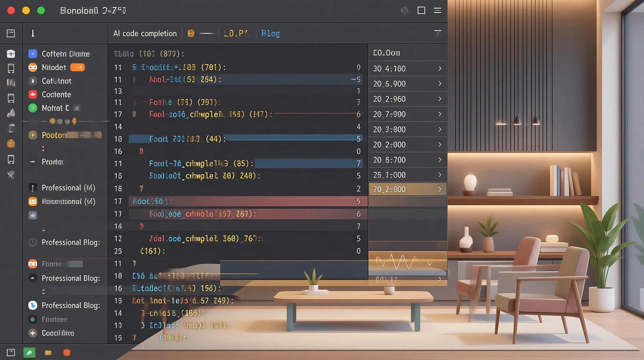Toggle the dark circle in title bar
The width and height of the screenshot is (644, 360).
click(405, 11)
